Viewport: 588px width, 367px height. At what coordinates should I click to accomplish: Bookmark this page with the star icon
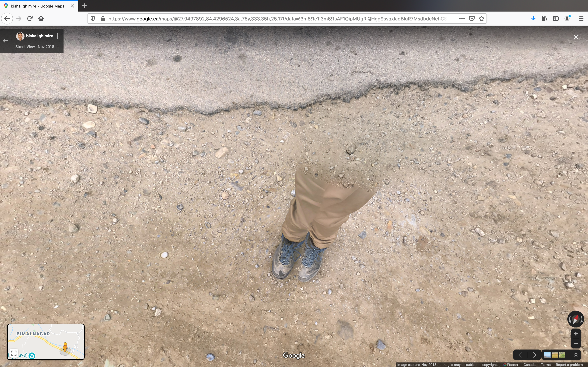pos(482,19)
